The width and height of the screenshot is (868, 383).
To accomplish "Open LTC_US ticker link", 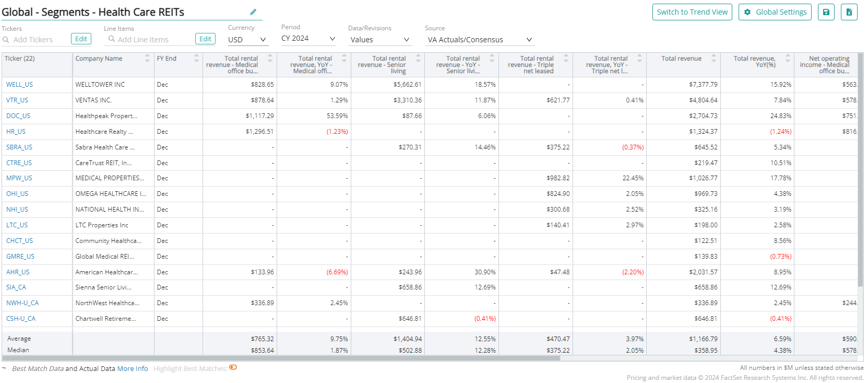I will (17, 225).
